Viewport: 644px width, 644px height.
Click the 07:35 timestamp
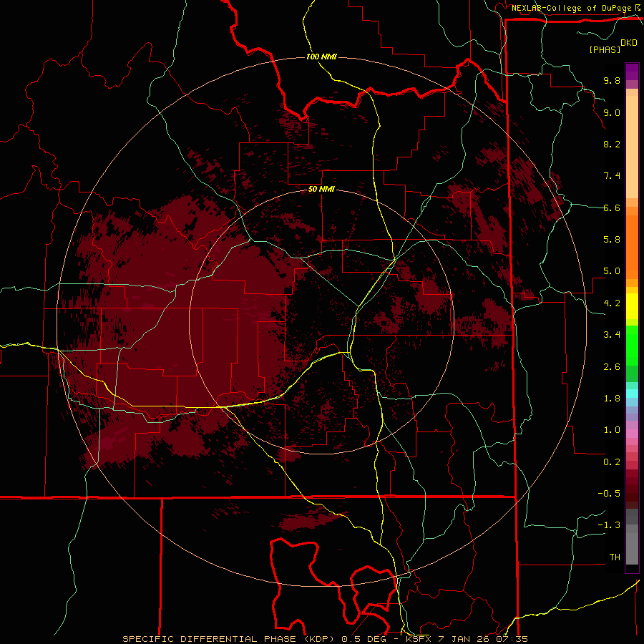point(511,639)
